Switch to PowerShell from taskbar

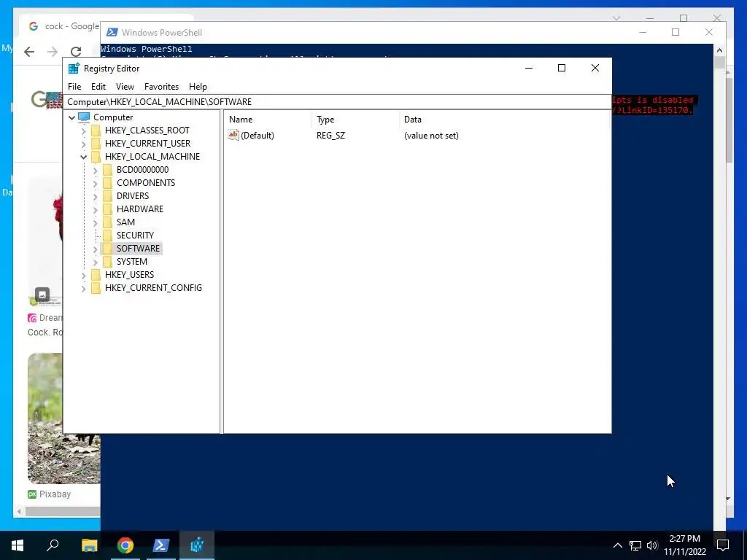point(161,545)
